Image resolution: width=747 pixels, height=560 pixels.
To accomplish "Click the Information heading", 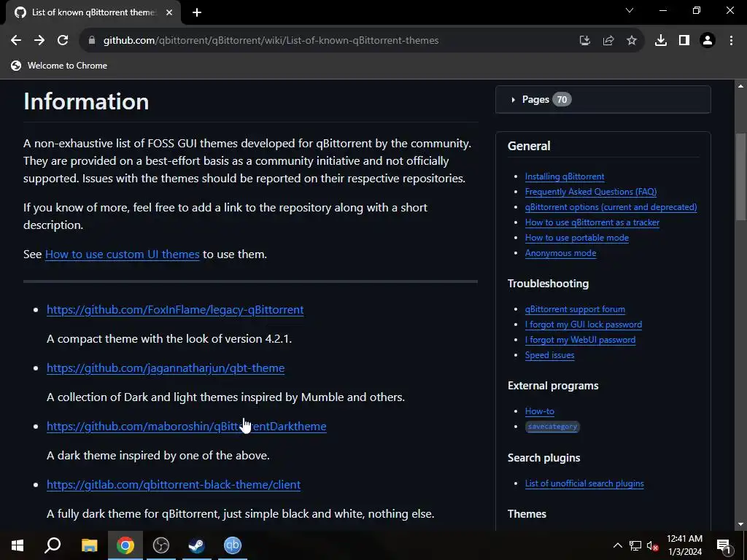I will (x=86, y=101).
